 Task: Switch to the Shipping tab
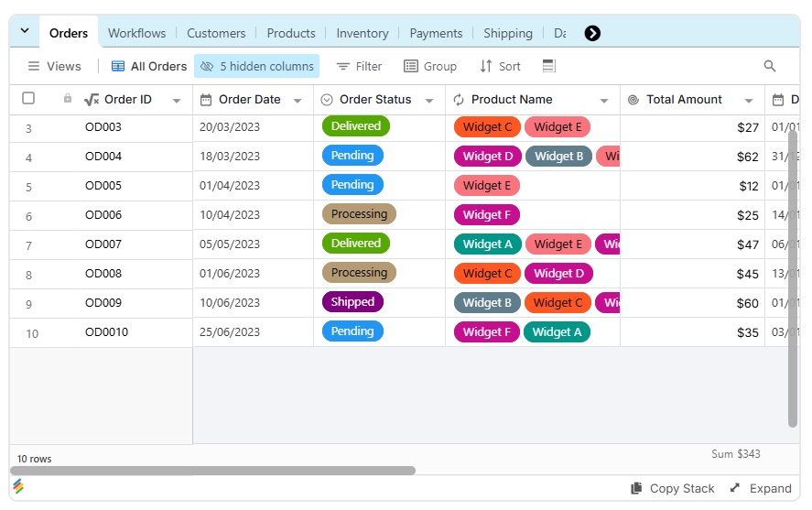click(508, 33)
